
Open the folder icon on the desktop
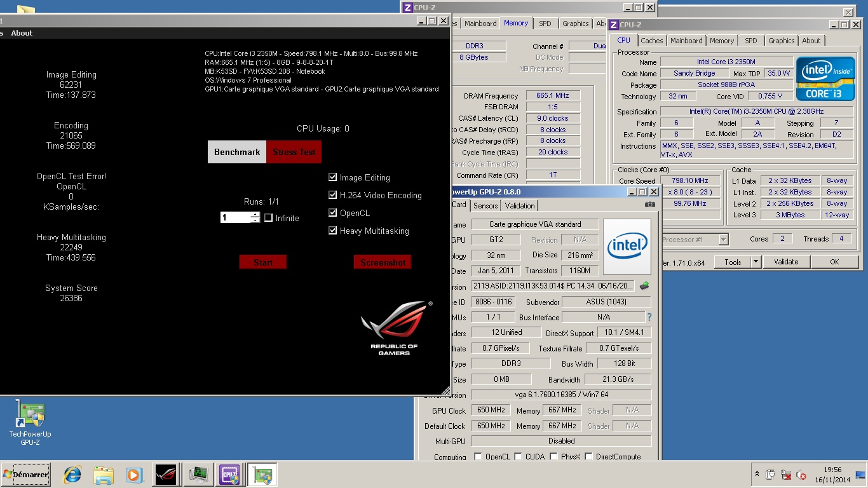[x=25, y=9]
